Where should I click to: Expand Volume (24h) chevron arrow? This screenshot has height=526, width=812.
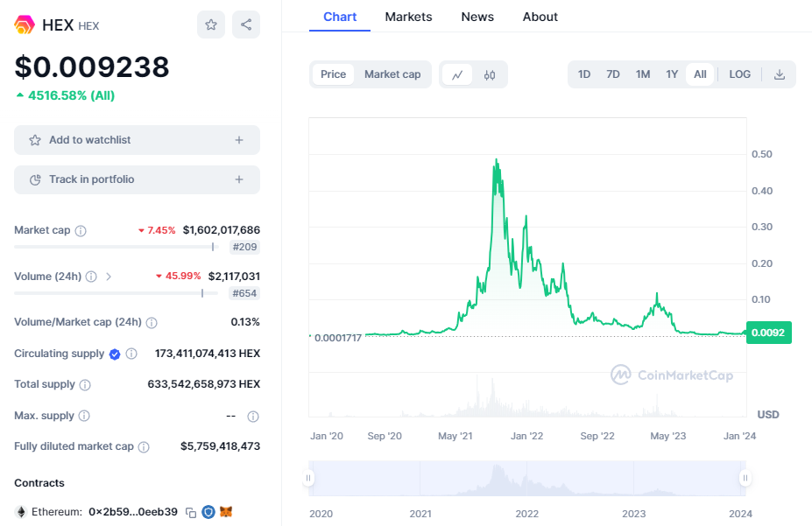(x=109, y=277)
